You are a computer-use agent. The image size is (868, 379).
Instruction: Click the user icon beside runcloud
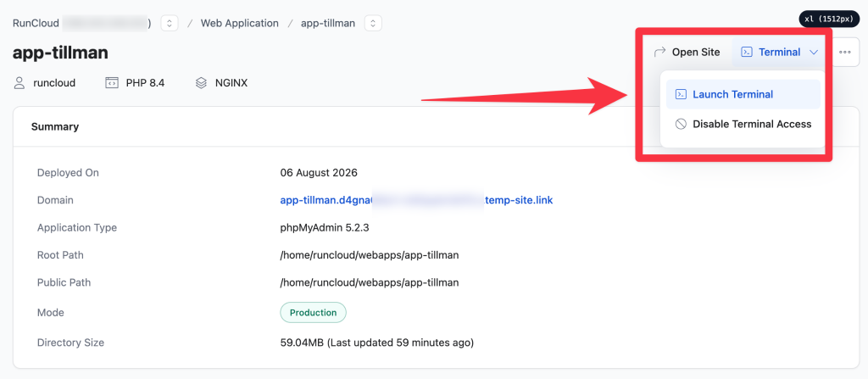click(x=20, y=83)
